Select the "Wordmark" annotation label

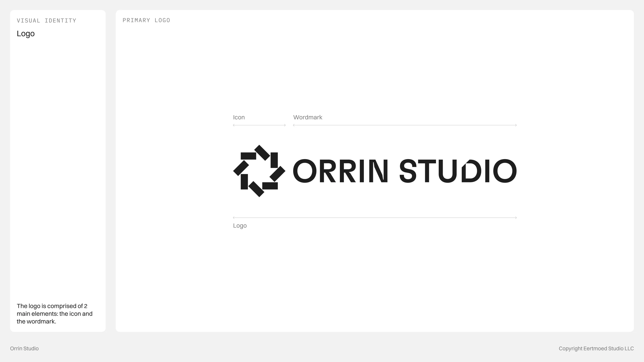tap(307, 117)
